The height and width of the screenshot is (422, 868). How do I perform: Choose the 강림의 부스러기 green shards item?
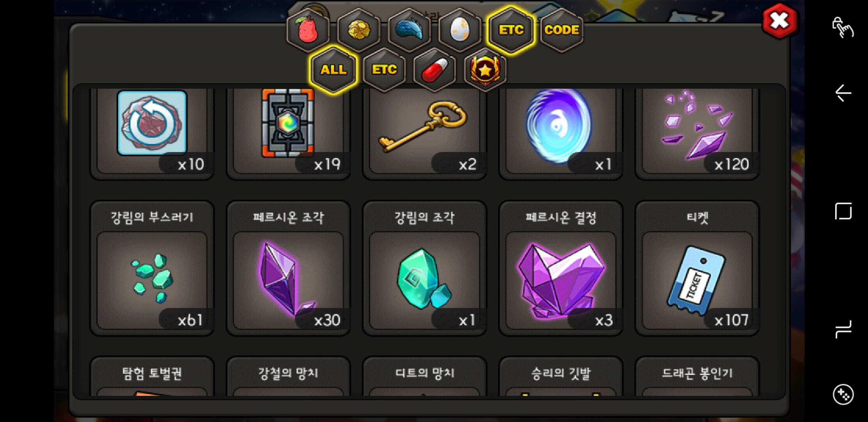pos(152,268)
